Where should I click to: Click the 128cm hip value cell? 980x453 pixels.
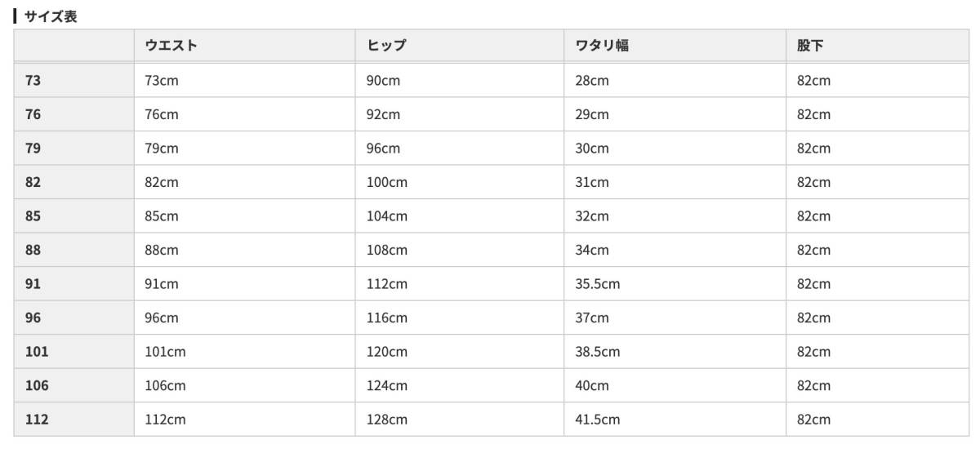(x=387, y=420)
